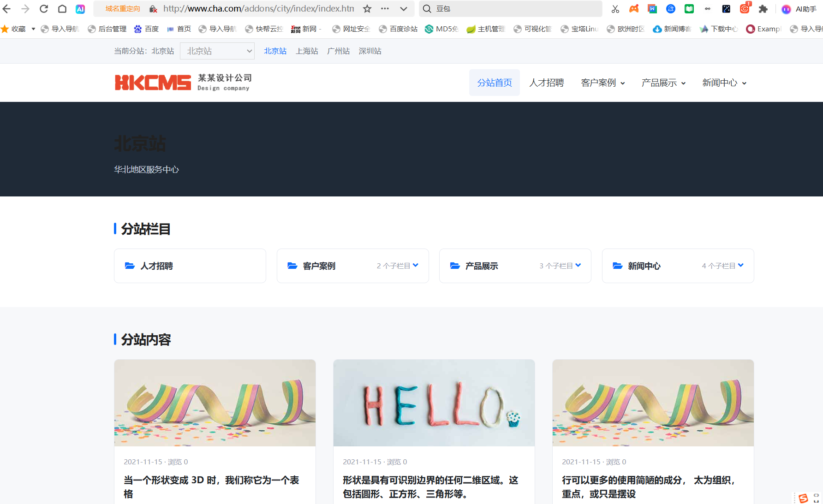Click the 域名重定向 label in address bar

click(123, 9)
